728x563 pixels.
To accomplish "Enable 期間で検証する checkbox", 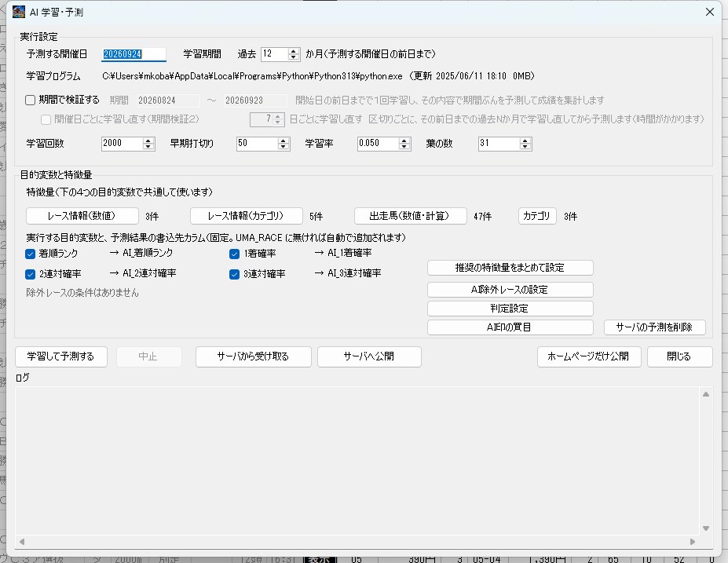I will [x=30, y=100].
